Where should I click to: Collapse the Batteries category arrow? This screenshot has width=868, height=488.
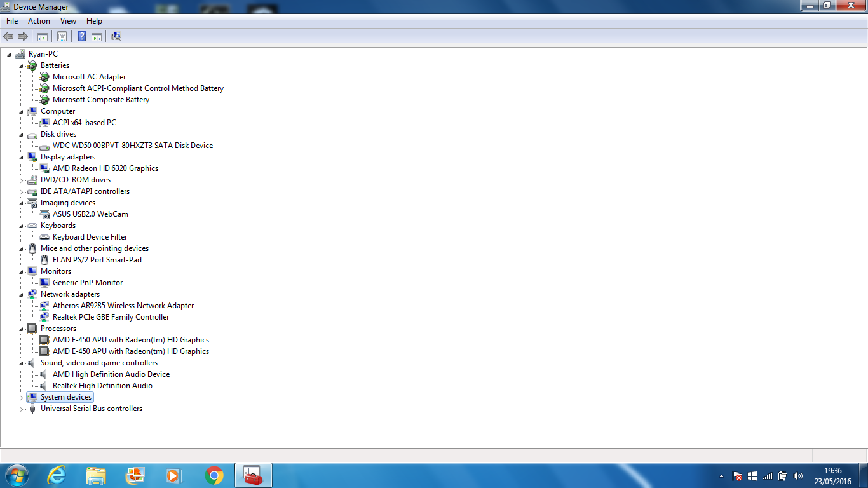coord(21,66)
